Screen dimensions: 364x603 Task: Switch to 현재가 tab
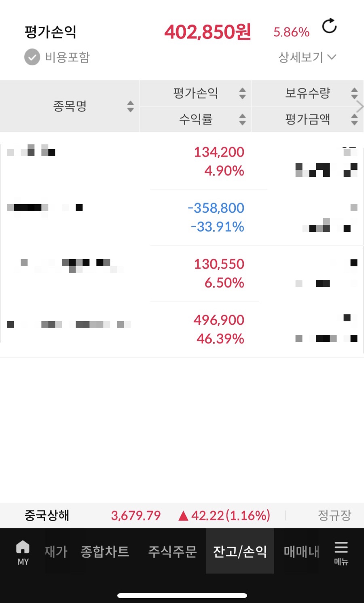coord(56,551)
